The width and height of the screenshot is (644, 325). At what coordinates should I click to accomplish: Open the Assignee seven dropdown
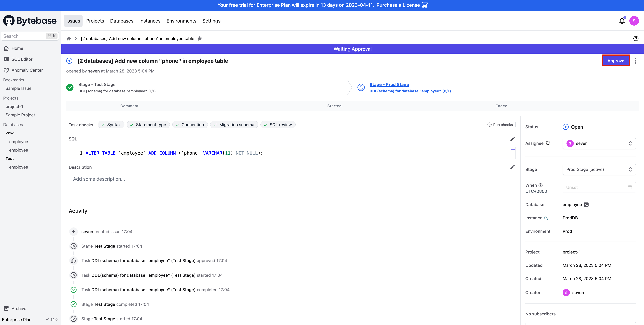coord(599,143)
